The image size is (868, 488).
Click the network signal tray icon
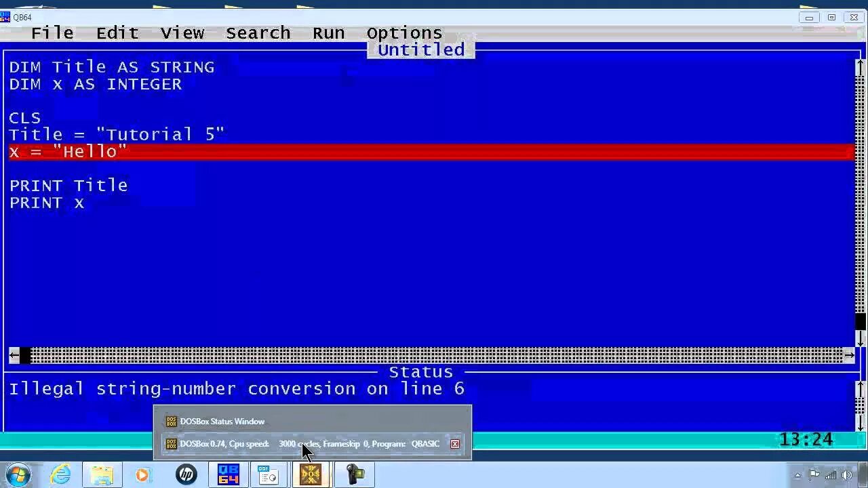831,475
